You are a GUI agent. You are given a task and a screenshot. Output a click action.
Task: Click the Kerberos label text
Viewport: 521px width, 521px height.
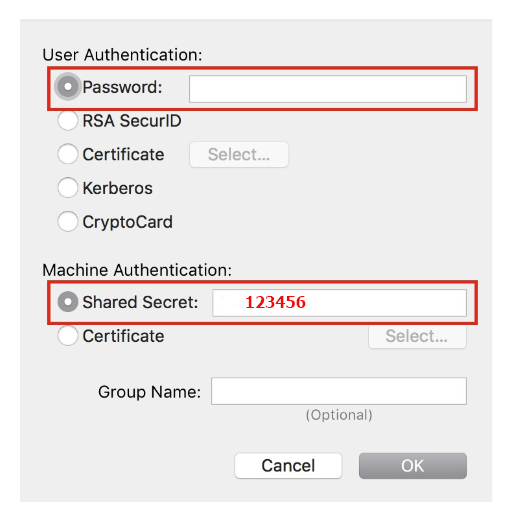click(x=117, y=188)
